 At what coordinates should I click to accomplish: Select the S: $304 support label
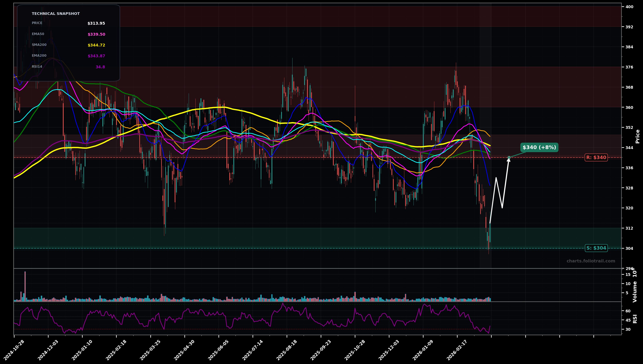tap(596, 248)
